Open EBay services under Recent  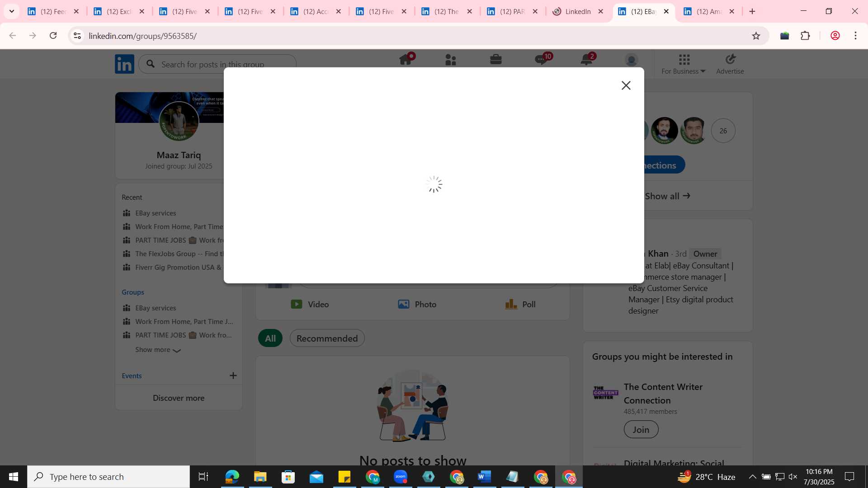pyautogui.click(x=156, y=213)
